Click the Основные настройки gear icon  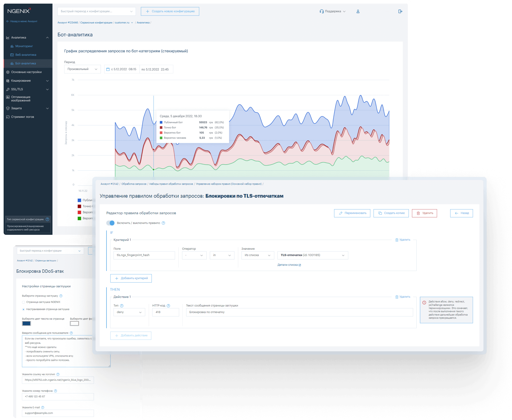click(x=8, y=72)
